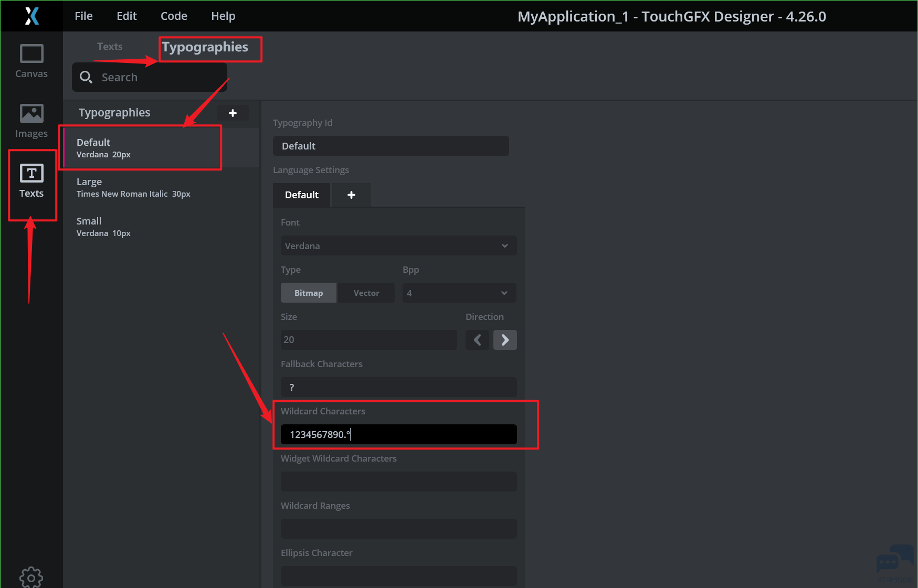Open the File menu
This screenshot has height=588, width=918.
pyautogui.click(x=83, y=16)
